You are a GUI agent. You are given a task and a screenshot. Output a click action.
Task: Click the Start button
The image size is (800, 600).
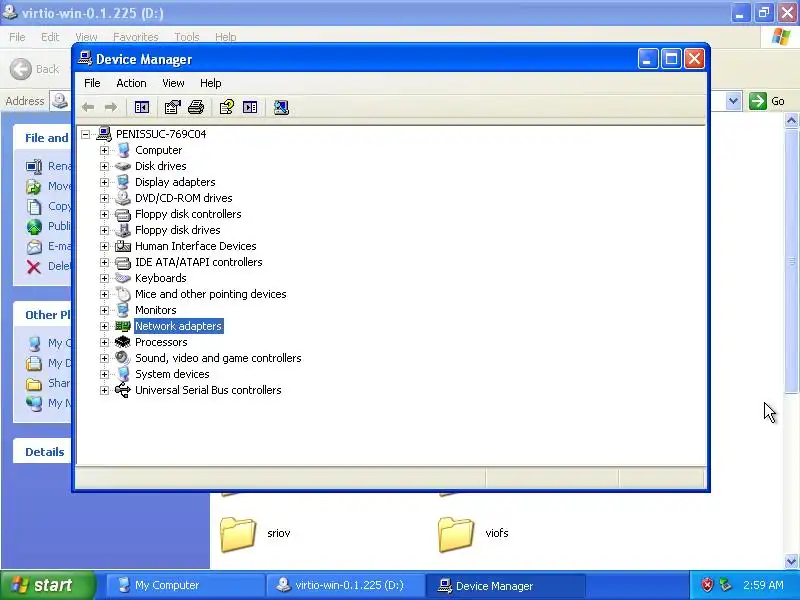pyautogui.click(x=47, y=585)
